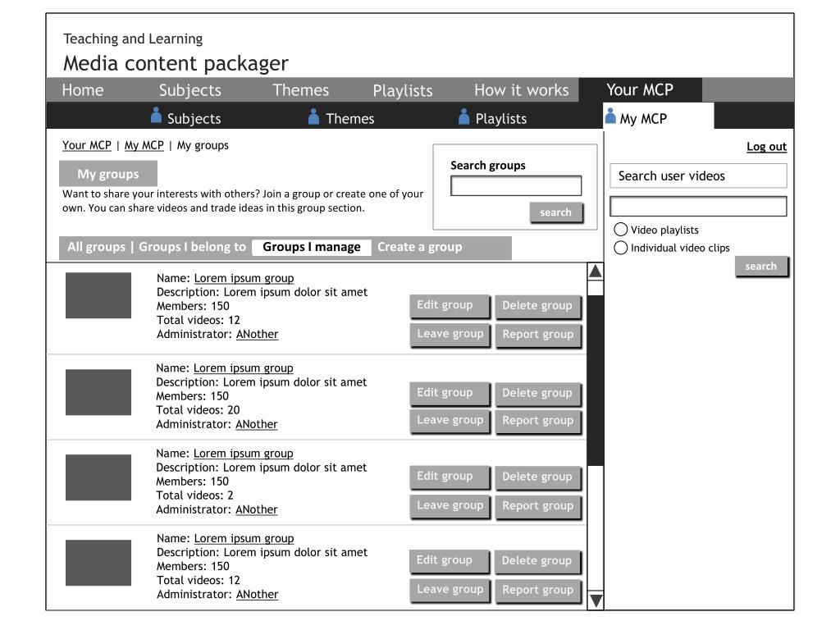Open the Home menu item
The image size is (840, 630).
click(83, 90)
